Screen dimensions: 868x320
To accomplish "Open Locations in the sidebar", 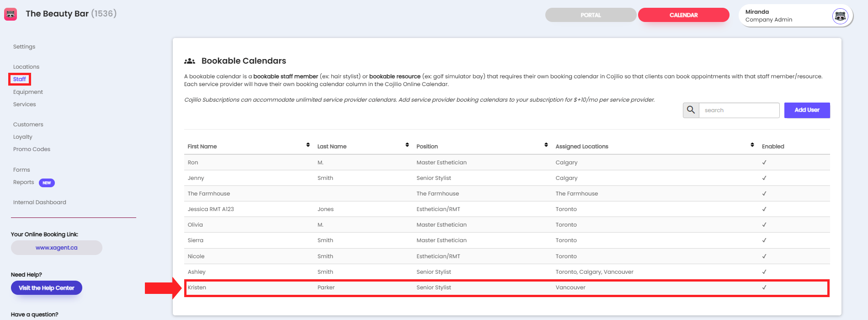I will coord(26,67).
